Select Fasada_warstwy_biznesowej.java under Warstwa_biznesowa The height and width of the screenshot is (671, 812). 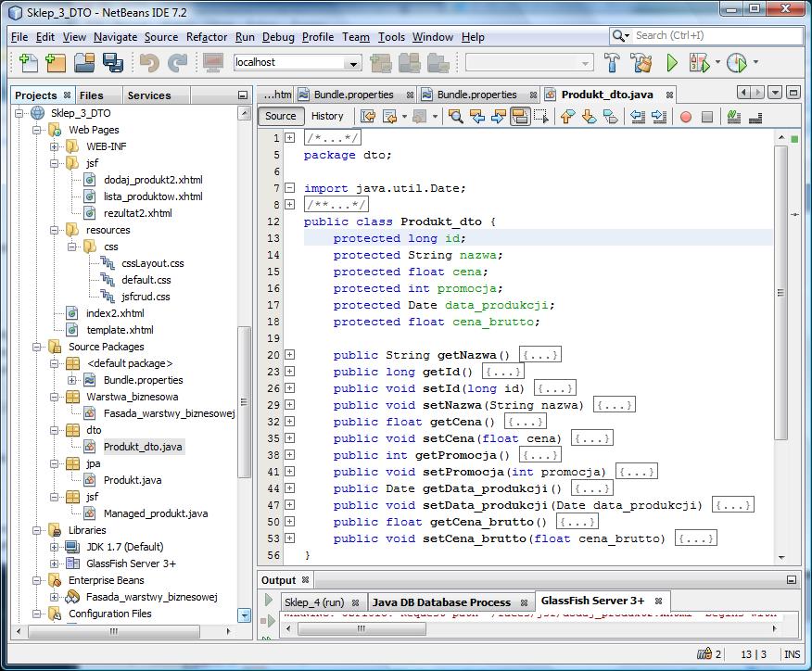coord(170,413)
